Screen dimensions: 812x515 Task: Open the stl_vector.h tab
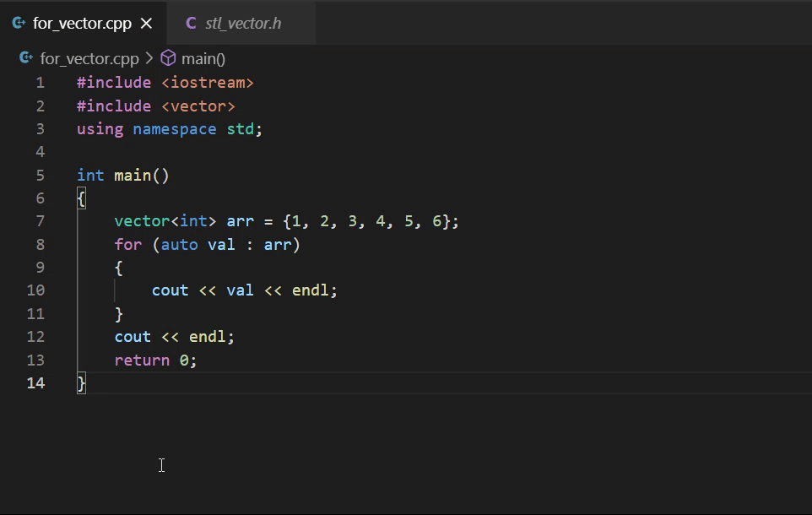click(243, 24)
